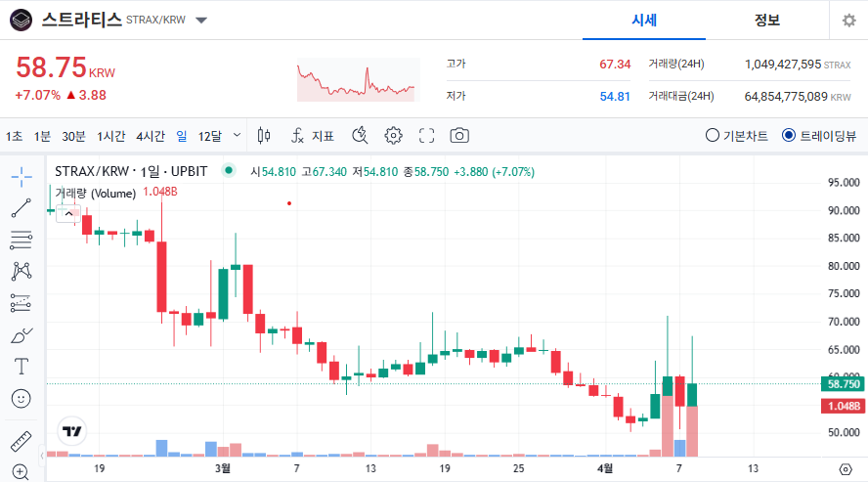Select the brush drawing tool
868x482 pixels.
coord(22,334)
